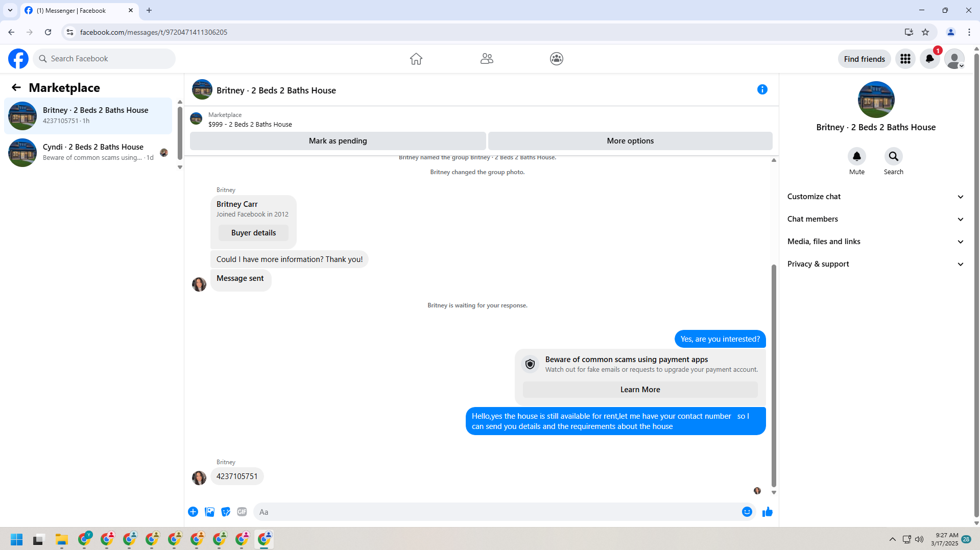Screen dimensions: 980x550
Task: Open the notifications bell
Action: pos(930,59)
